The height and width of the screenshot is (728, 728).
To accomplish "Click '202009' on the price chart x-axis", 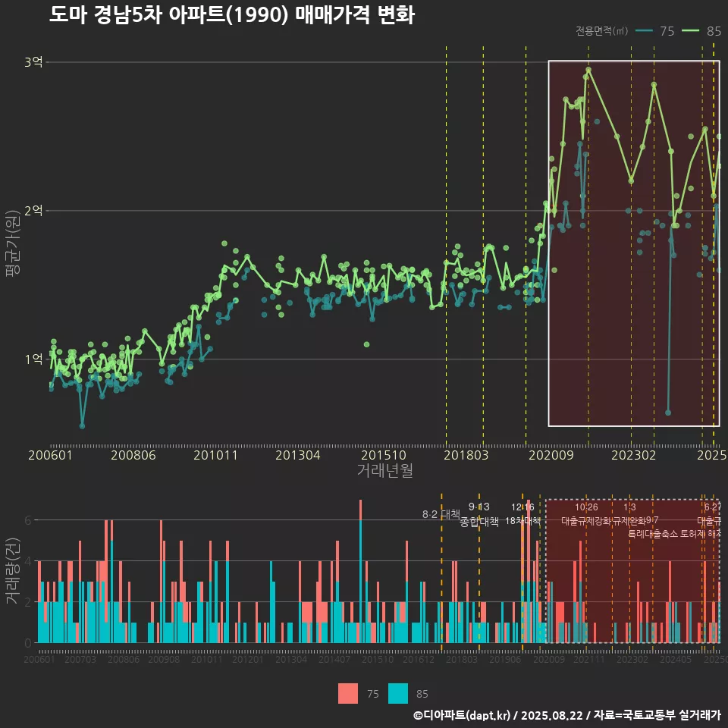I will [x=551, y=455].
